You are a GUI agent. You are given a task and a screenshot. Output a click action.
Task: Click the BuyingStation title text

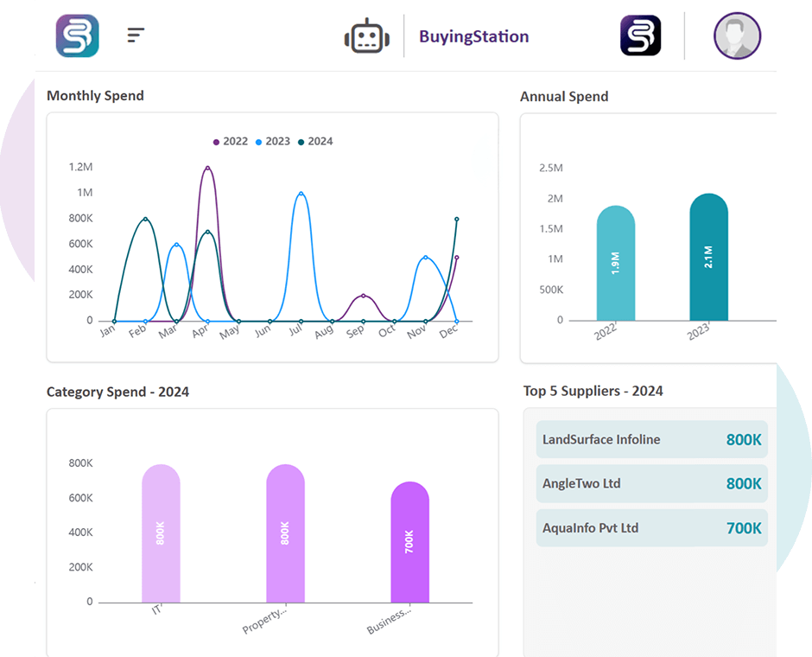click(473, 36)
